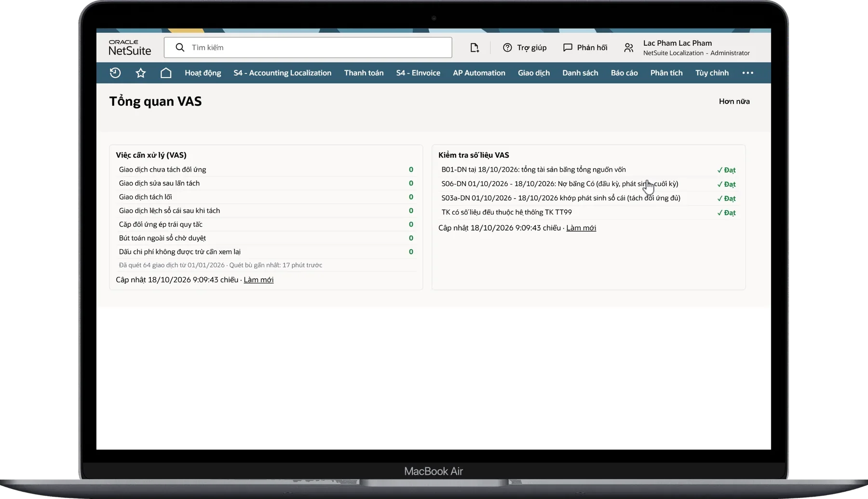This screenshot has height=499, width=868.
Task: Click the search magnifier icon
Action: pyautogui.click(x=180, y=47)
